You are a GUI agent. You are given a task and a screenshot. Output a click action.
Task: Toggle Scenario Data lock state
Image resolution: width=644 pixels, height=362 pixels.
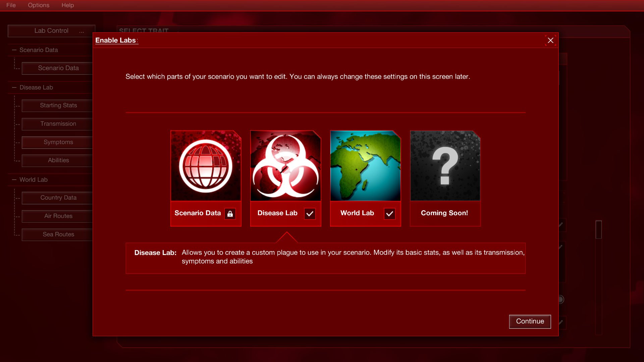coord(230,214)
